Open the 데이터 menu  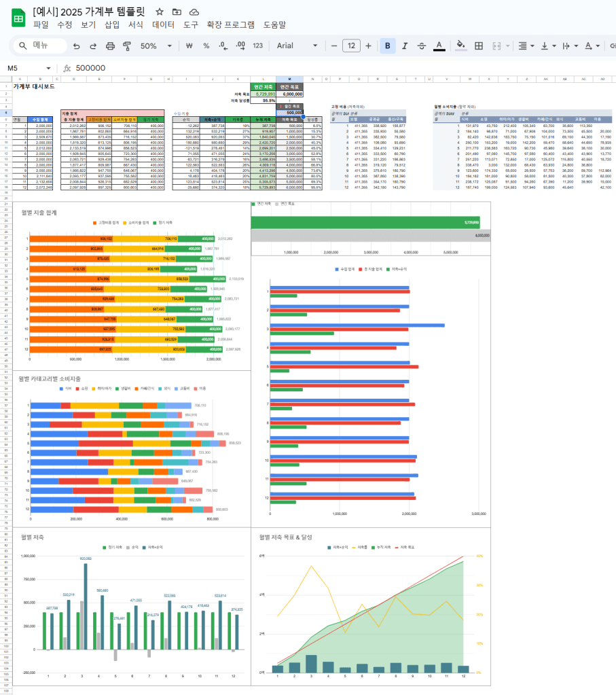point(163,24)
